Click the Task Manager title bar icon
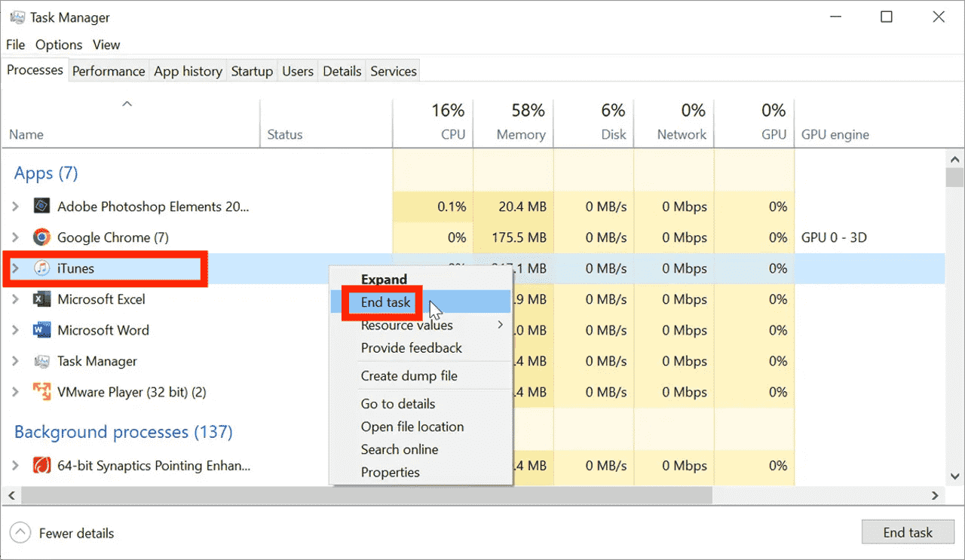 tap(17, 17)
